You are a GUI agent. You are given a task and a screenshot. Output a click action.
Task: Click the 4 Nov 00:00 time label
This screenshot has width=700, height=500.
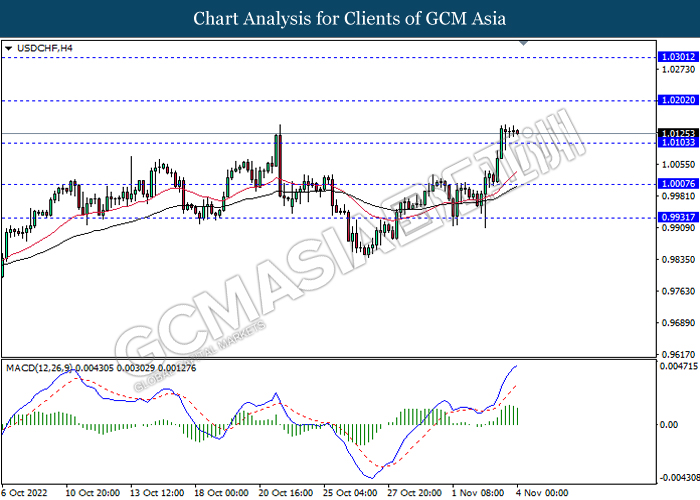tap(542, 493)
